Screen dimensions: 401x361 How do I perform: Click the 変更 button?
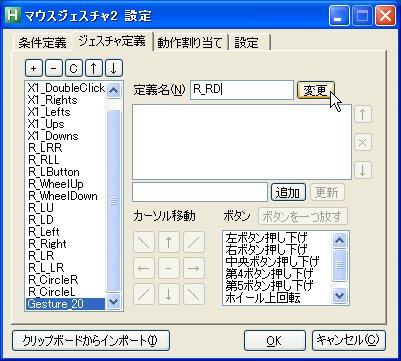315,90
